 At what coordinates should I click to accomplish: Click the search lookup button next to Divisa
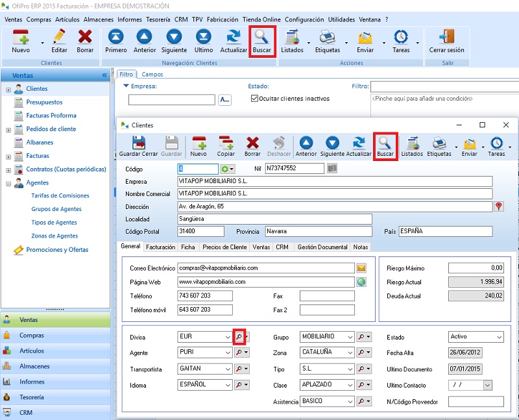pyautogui.click(x=239, y=337)
